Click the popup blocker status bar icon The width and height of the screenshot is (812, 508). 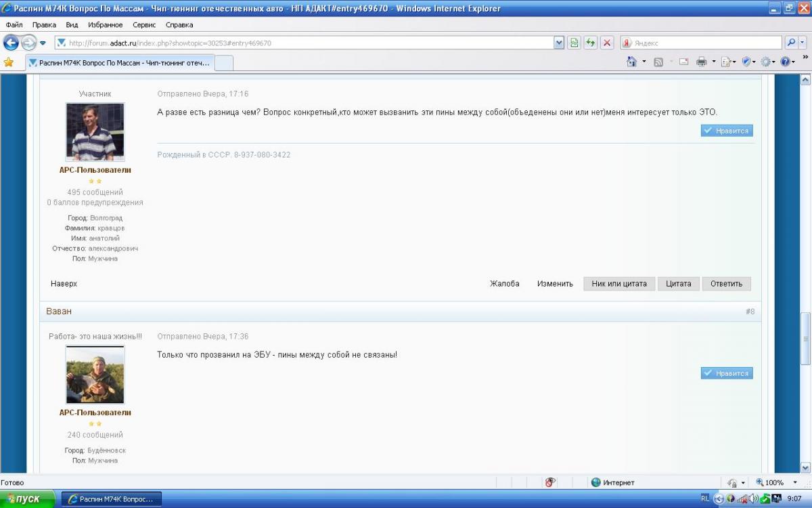pyautogui.click(x=550, y=482)
